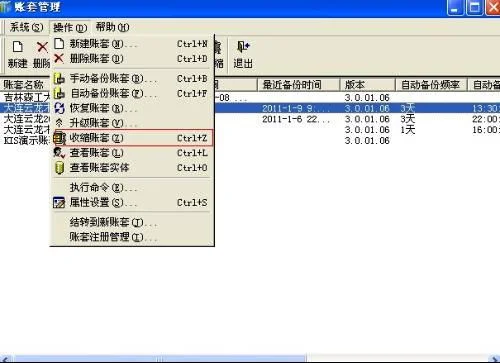Select 结转到新账套(T) menu item
Screen dimensions: 500x363
click(131, 222)
